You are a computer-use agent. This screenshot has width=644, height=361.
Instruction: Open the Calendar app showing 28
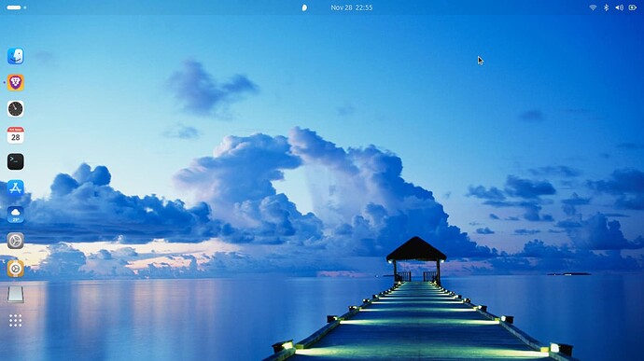tap(16, 135)
